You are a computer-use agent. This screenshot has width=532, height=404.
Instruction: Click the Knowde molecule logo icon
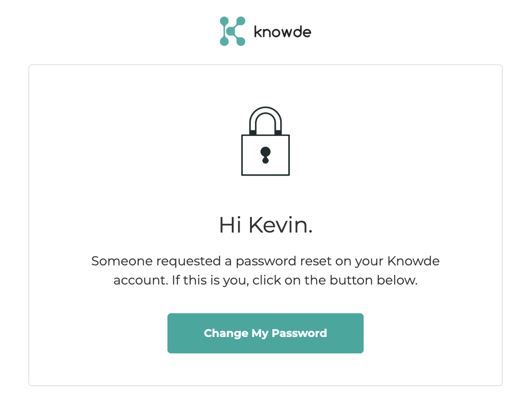pos(232,31)
